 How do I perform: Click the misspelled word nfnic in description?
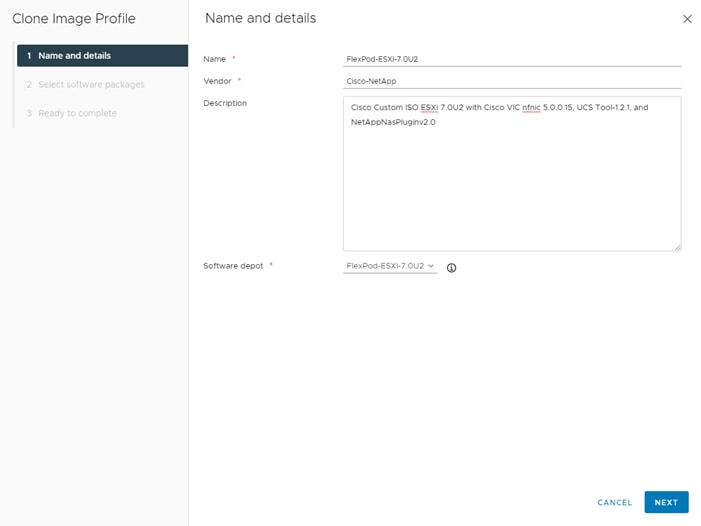(x=531, y=108)
